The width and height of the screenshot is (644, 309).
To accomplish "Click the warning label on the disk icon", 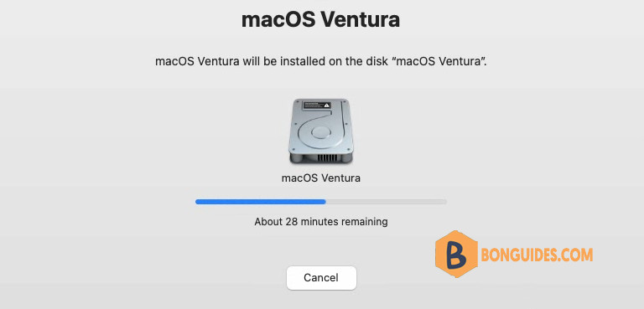I will pyautogui.click(x=317, y=105).
